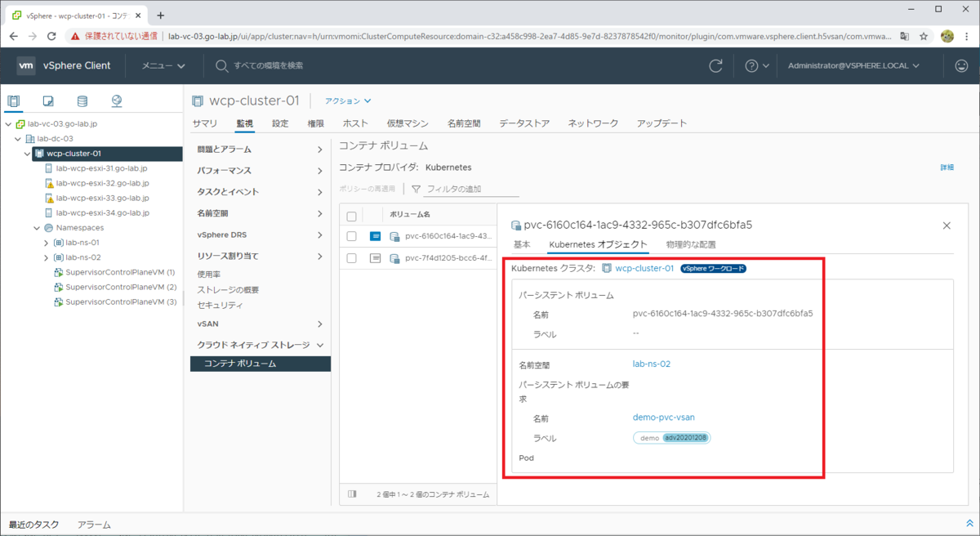Screen dimensions: 980x536
Task: Open the lab-ns-02 namespace link
Action: 652,364
